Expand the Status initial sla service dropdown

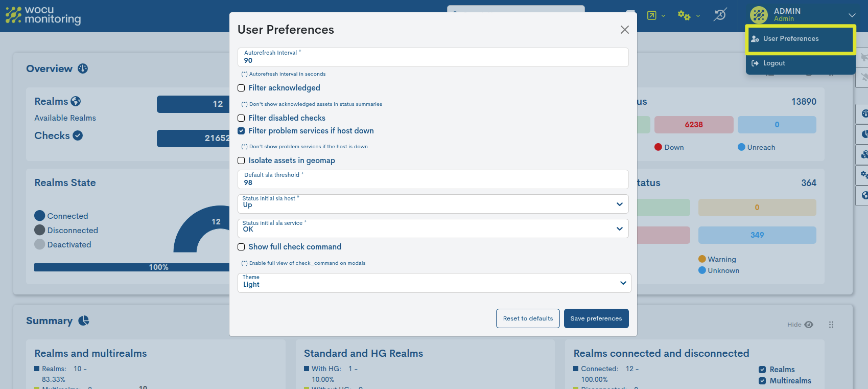[x=433, y=228]
